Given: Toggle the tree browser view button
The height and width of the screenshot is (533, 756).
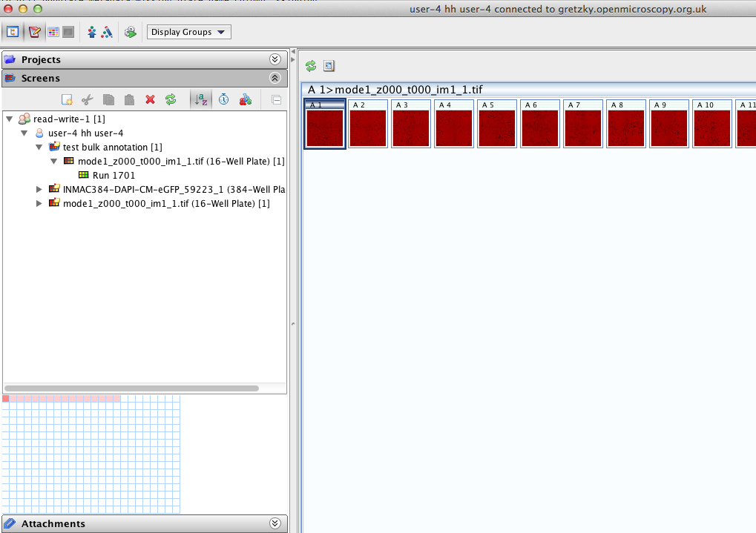Looking at the screenshot, I should (13, 32).
